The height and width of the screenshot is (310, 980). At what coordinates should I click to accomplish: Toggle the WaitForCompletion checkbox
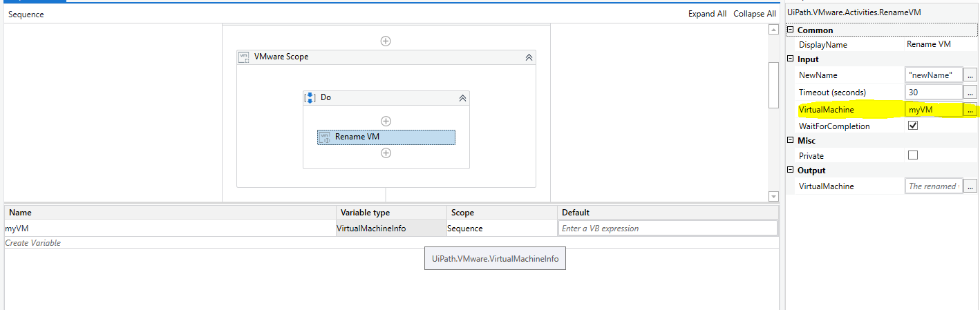pyautogui.click(x=913, y=126)
